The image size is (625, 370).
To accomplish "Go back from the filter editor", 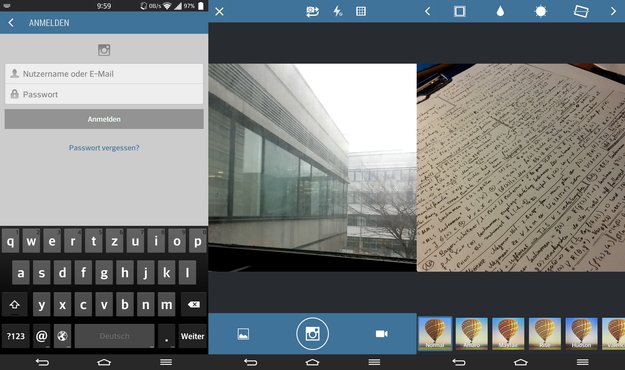I will click(x=427, y=11).
